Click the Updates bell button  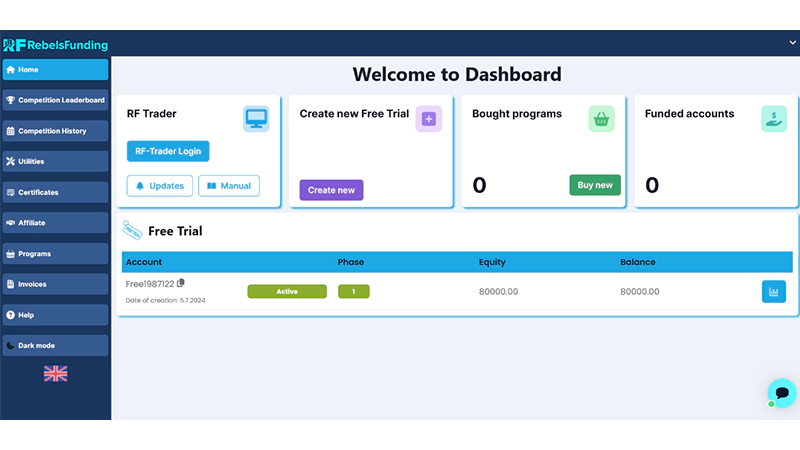(x=160, y=186)
